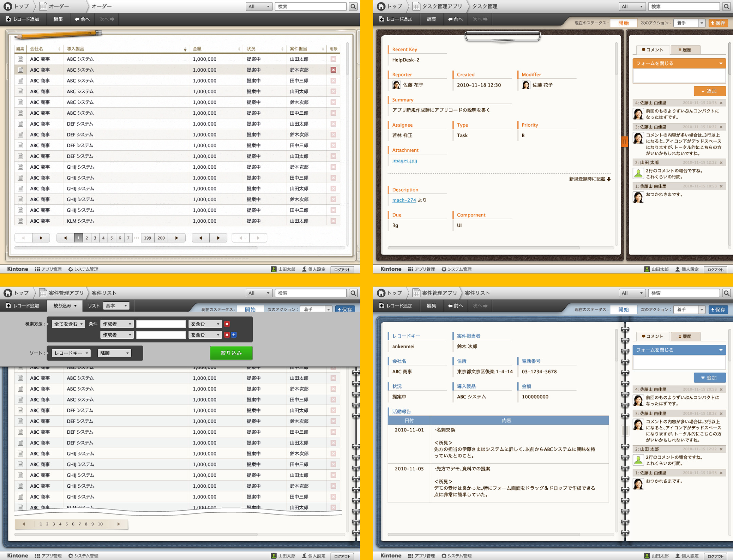Image resolution: width=733 pixels, height=560 pixels.
Task: Open the リスト 基本 view dropdown
Action: 116,306
